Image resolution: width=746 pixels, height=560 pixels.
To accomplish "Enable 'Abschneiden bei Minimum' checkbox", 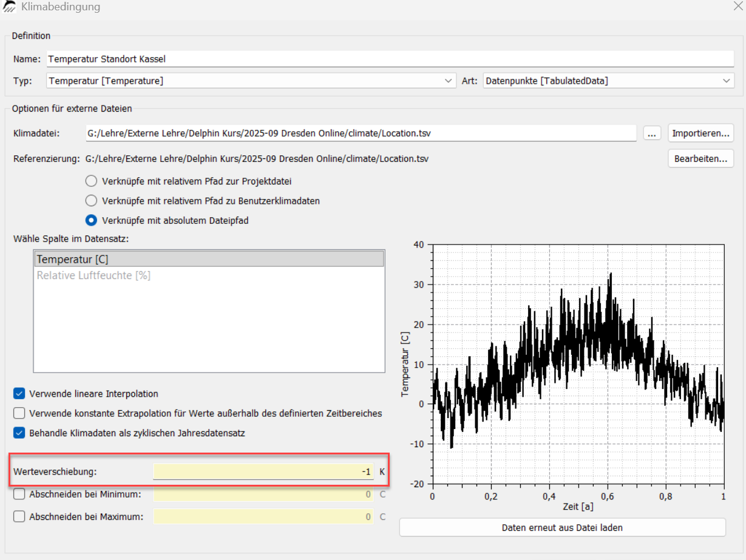I will [x=19, y=494].
